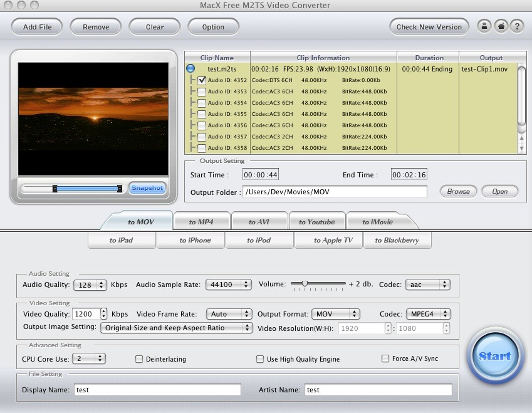Viewport: 532px width, 413px height.
Task: Click the Volume slider handle
Action: [305, 283]
